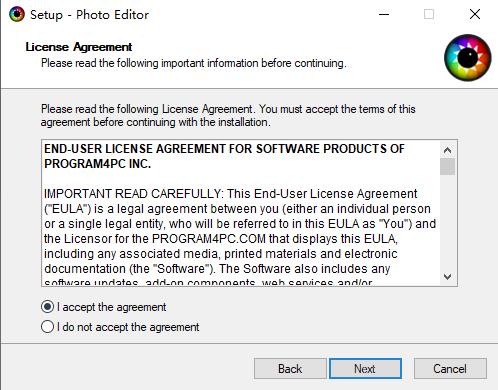Screen dimensions: 498x390
Task: Select "I do not accept the agreement"
Action: tap(47, 327)
